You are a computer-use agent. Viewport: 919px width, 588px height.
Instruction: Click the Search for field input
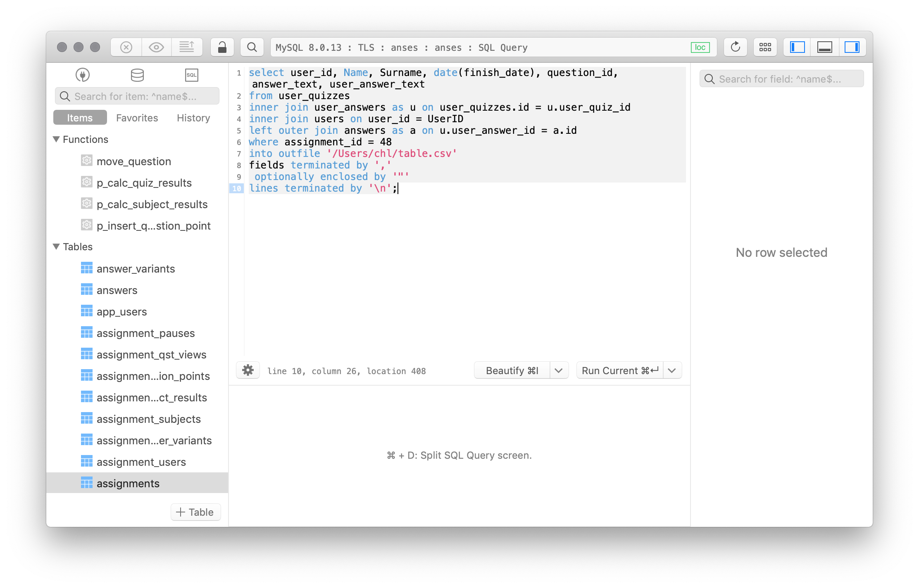point(781,79)
